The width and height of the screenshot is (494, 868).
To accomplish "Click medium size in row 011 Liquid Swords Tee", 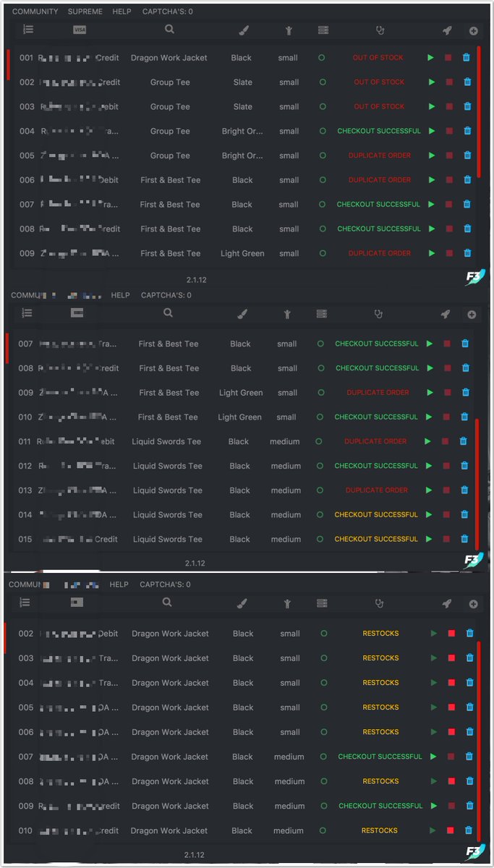I will pos(286,441).
